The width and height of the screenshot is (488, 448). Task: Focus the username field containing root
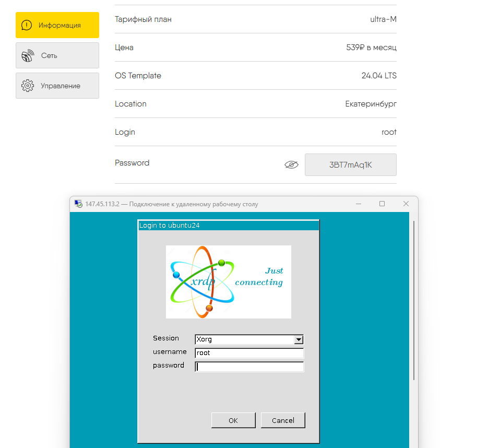249,353
